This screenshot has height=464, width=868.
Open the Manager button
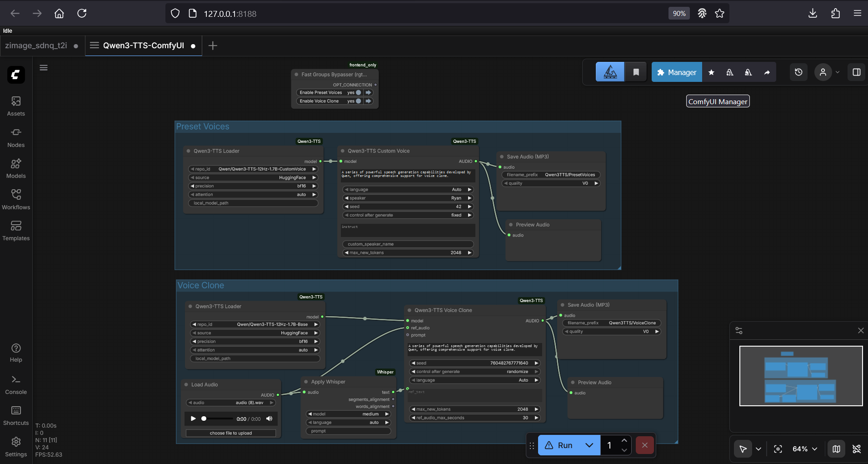677,72
